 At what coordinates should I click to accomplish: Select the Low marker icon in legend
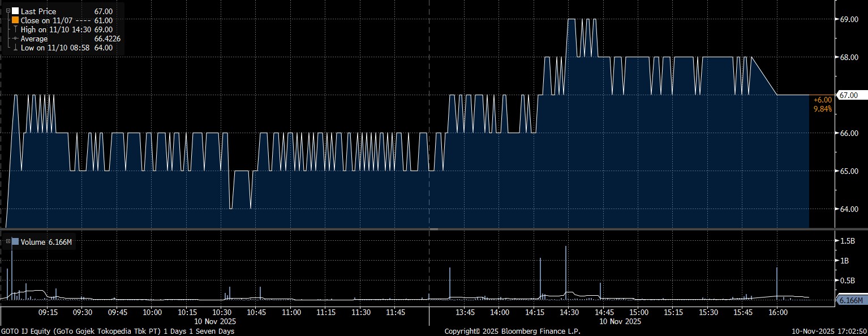(15, 48)
